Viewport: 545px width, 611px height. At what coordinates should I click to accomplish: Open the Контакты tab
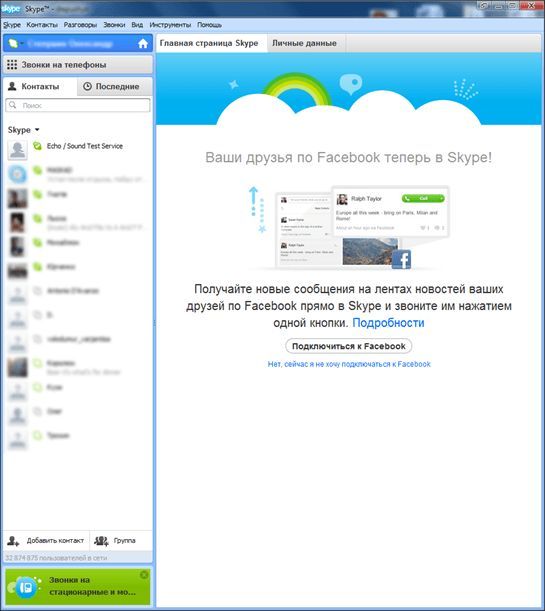[40, 86]
